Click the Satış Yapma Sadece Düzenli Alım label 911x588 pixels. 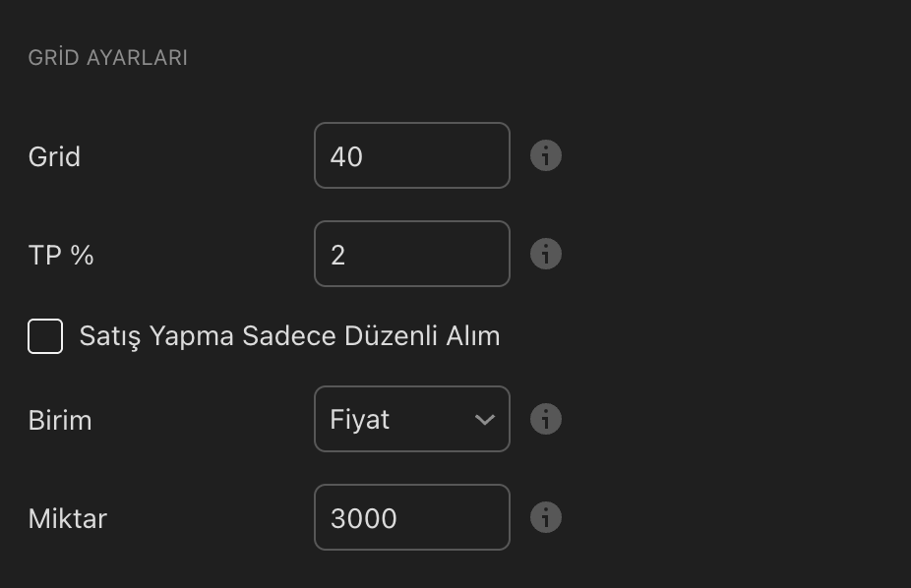coord(289,336)
